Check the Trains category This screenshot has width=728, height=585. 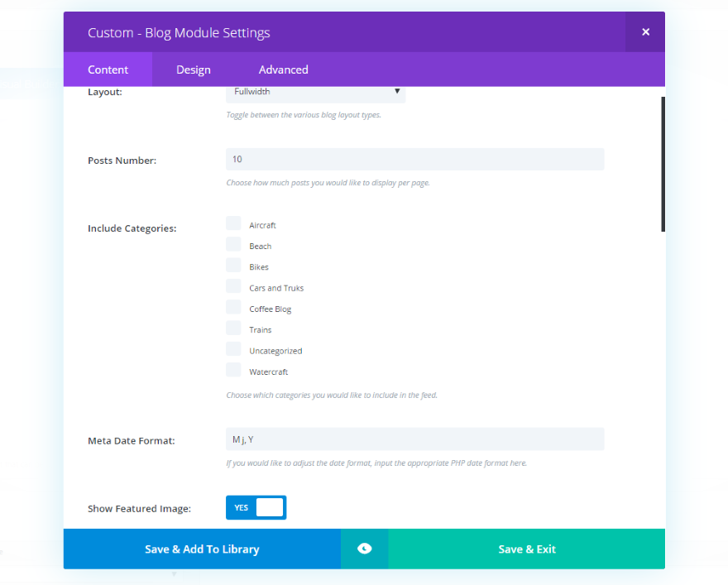pyautogui.click(x=234, y=328)
